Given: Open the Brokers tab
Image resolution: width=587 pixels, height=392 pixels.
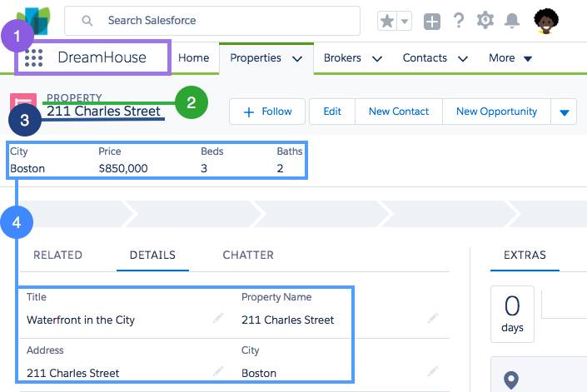Looking at the screenshot, I should point(342,58).
